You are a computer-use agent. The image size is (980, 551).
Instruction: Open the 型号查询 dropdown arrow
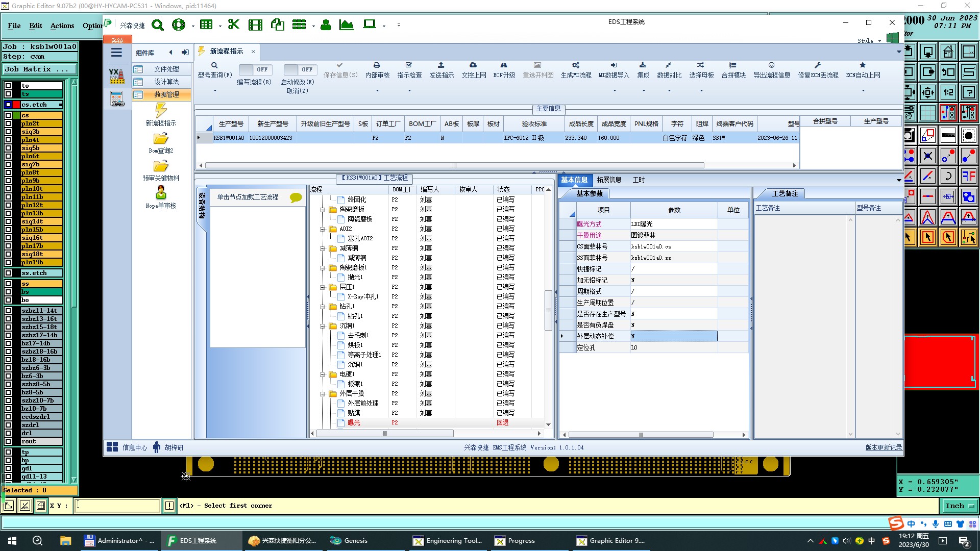coord(215,91)
